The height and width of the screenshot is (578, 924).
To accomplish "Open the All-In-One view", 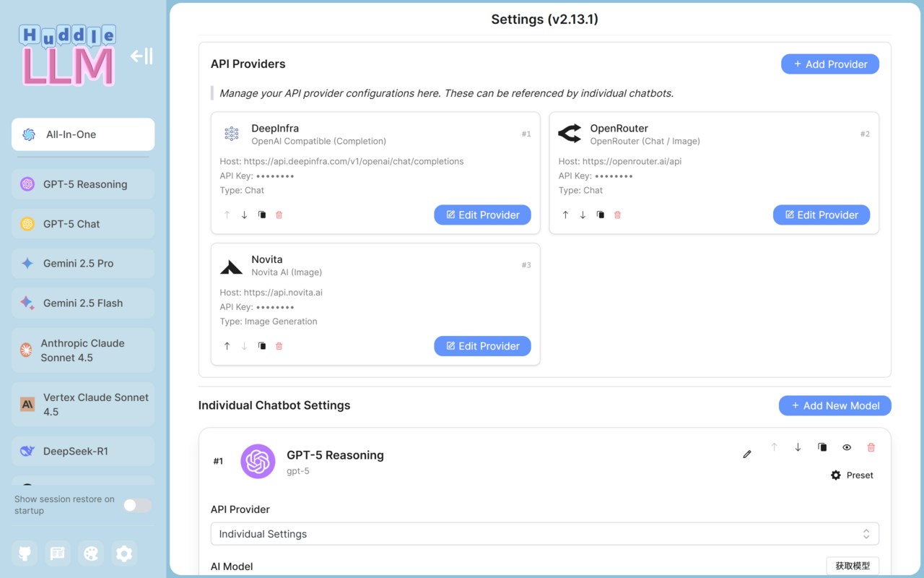I will (x=83, y=134).
